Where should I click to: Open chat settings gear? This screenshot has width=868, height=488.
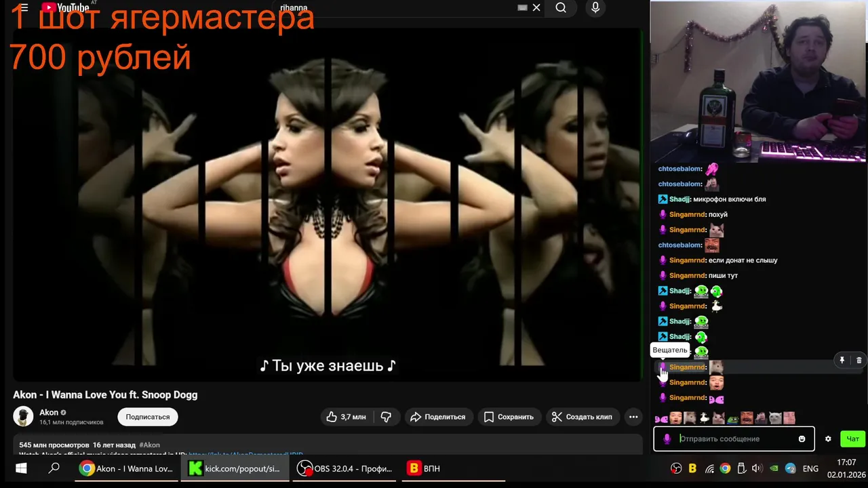click(x=828, y=439)
